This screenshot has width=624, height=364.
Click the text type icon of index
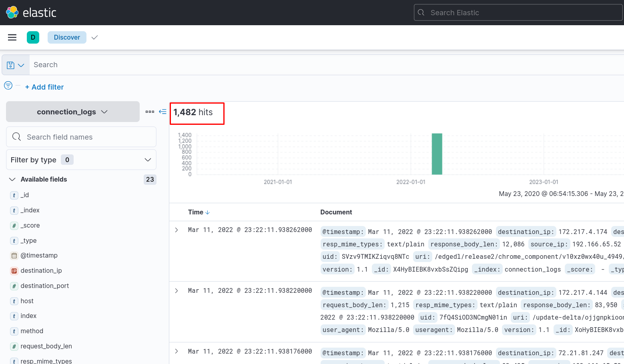(x=14, y=316)
